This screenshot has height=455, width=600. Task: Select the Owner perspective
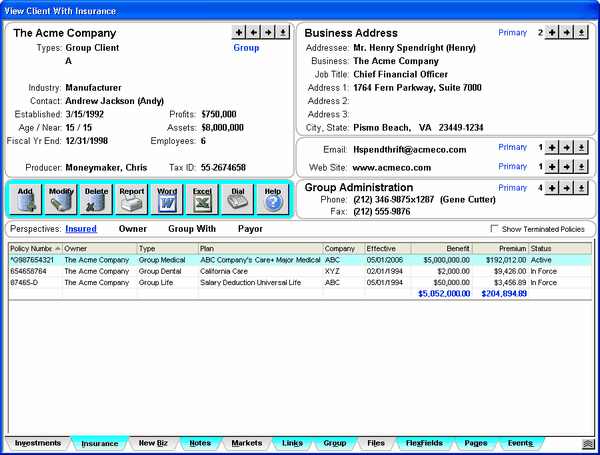point(133,228)
